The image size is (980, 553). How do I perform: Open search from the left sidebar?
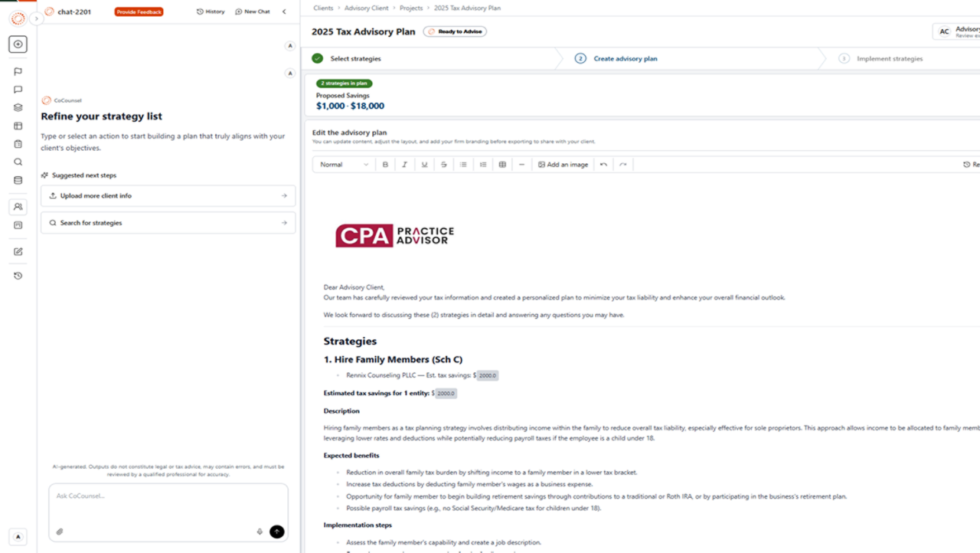18,162
